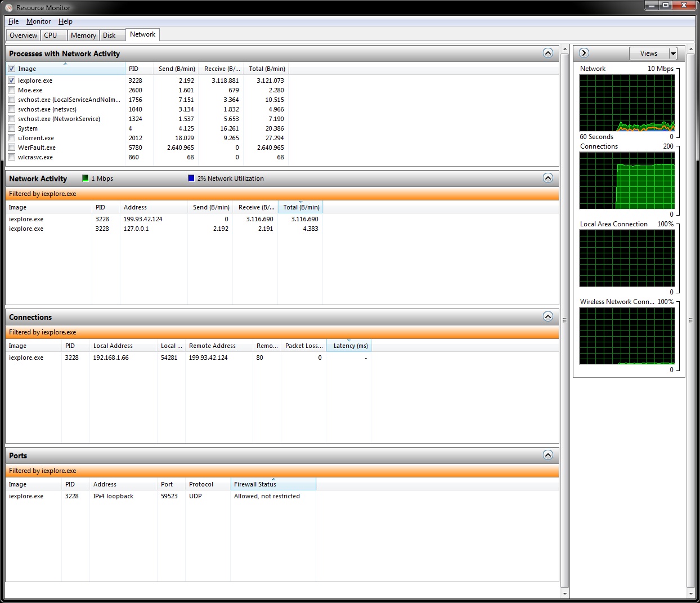
Task: Collapse the Connections panel
Action: (x=548, y=316)
